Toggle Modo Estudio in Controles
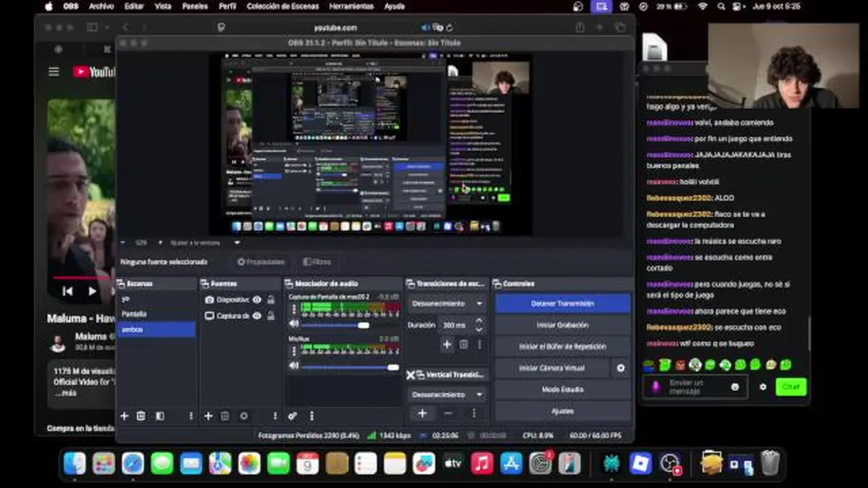 click(x=562, y=390)
